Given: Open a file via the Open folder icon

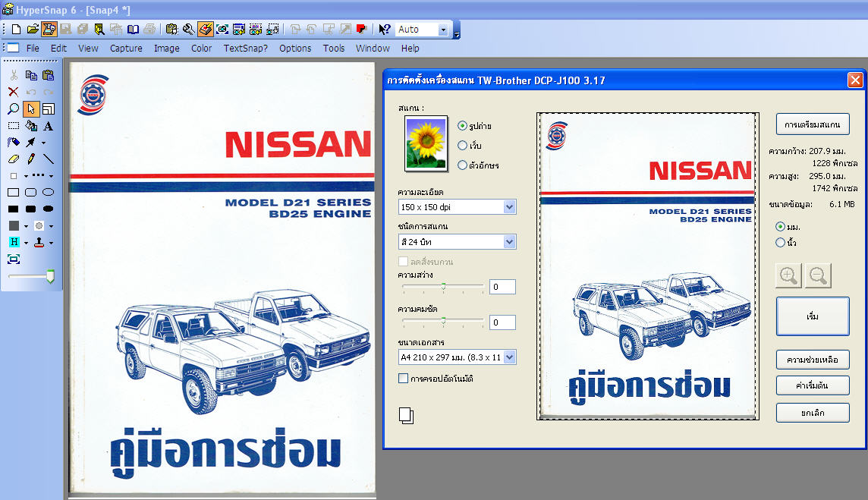Looking at the screenshot, I should (x=33, y=30).
